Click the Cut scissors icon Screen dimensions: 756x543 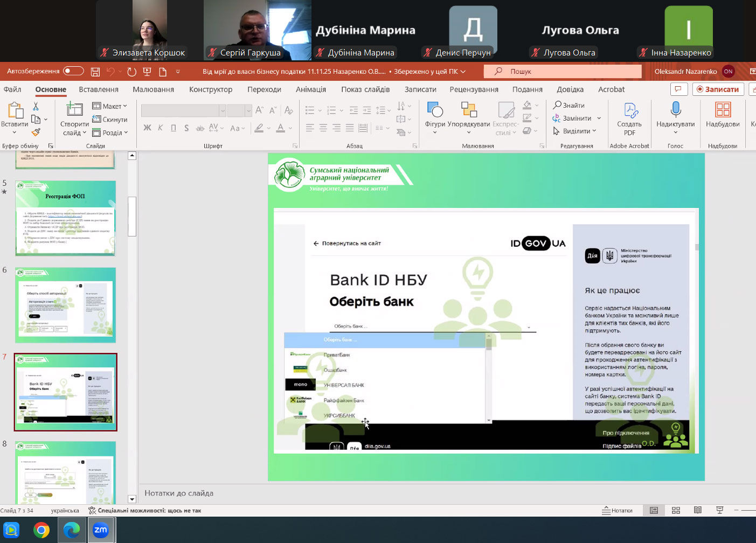[x=36, y=107]
